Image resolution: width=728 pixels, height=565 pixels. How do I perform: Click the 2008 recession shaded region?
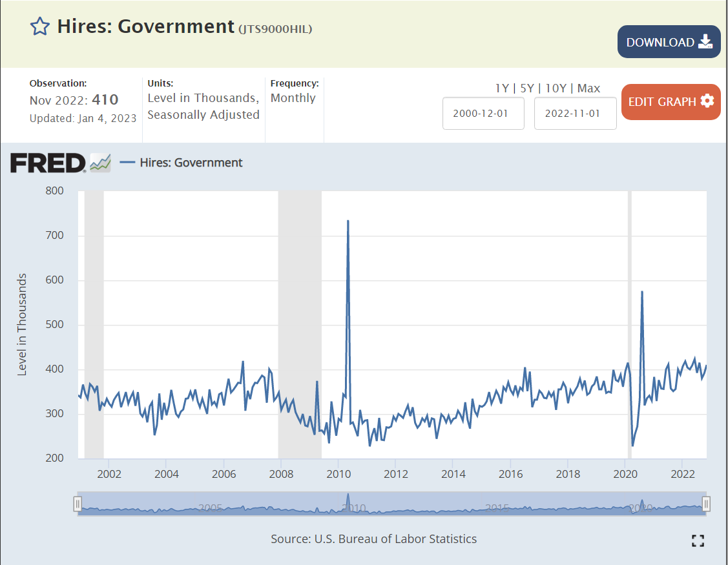coord(300,323)
